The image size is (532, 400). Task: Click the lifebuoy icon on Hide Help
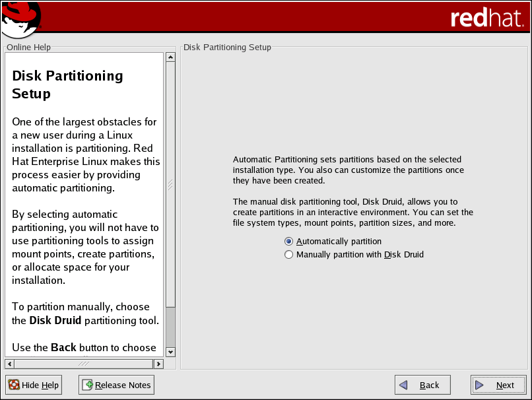click(14, 385)
